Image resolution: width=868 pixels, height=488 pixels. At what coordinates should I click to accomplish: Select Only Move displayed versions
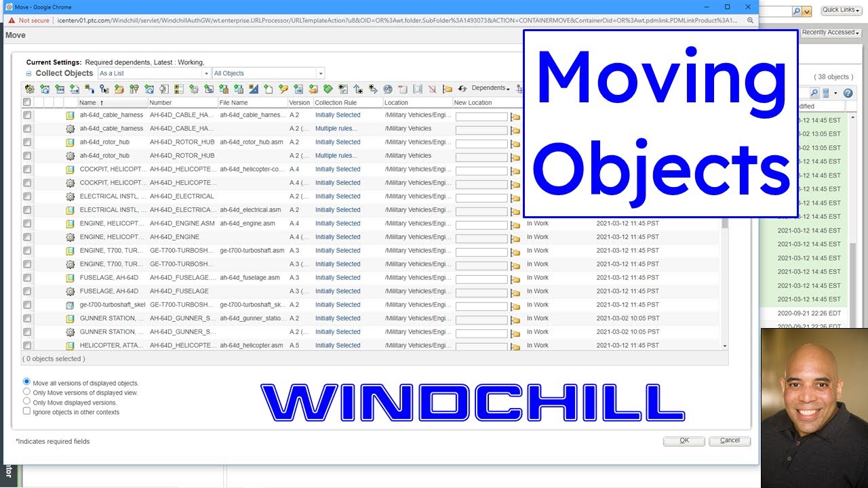(x=27, y=401)
